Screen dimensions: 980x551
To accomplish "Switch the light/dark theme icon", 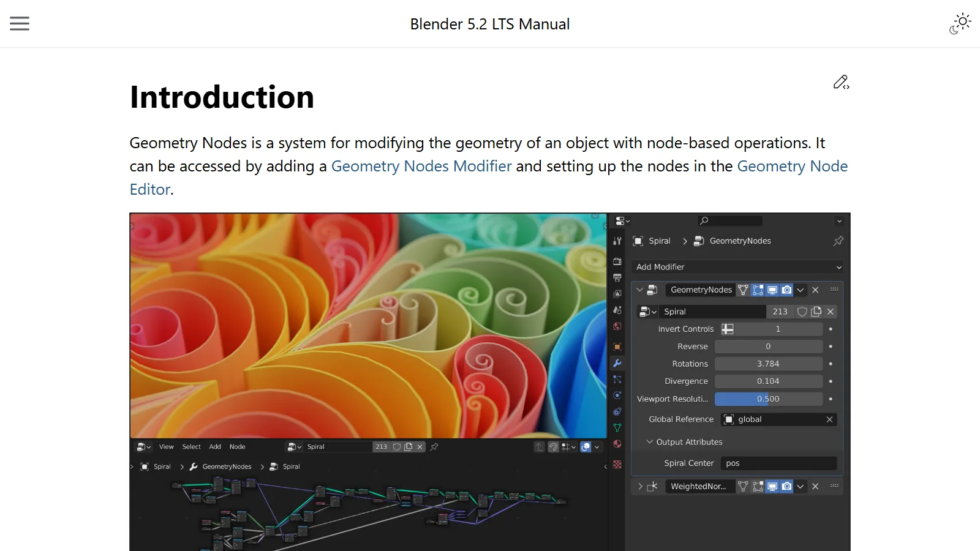I will click(x=960, y=24).
